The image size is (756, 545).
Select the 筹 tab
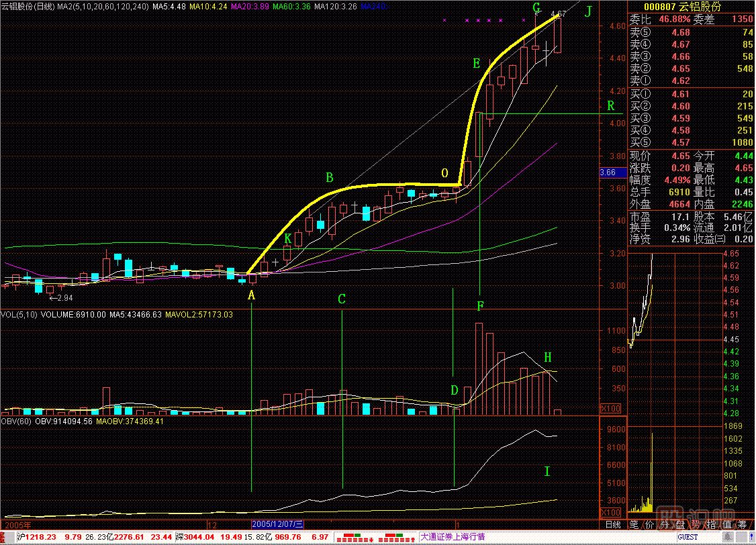(x=742, y=524)
